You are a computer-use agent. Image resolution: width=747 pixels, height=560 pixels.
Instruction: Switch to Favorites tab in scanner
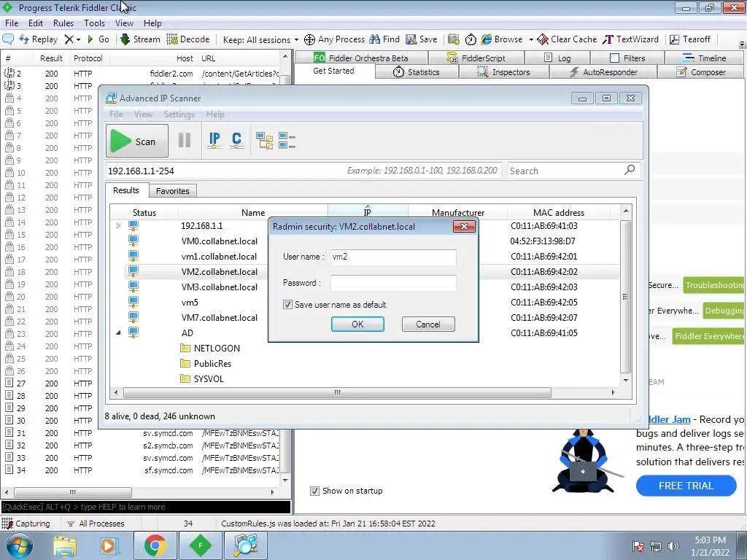[x=172, y=190]
